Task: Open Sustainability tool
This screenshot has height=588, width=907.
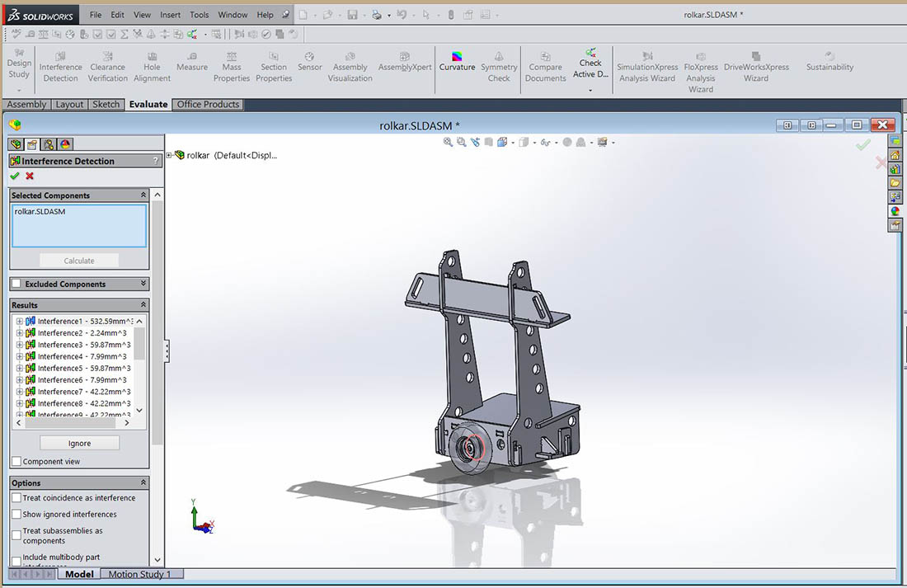Action: (829, 61)
